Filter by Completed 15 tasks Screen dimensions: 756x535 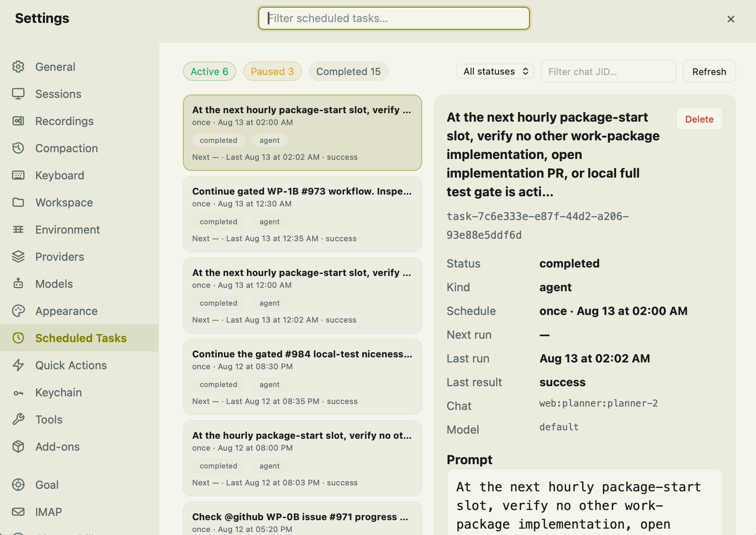click(348, 71)
